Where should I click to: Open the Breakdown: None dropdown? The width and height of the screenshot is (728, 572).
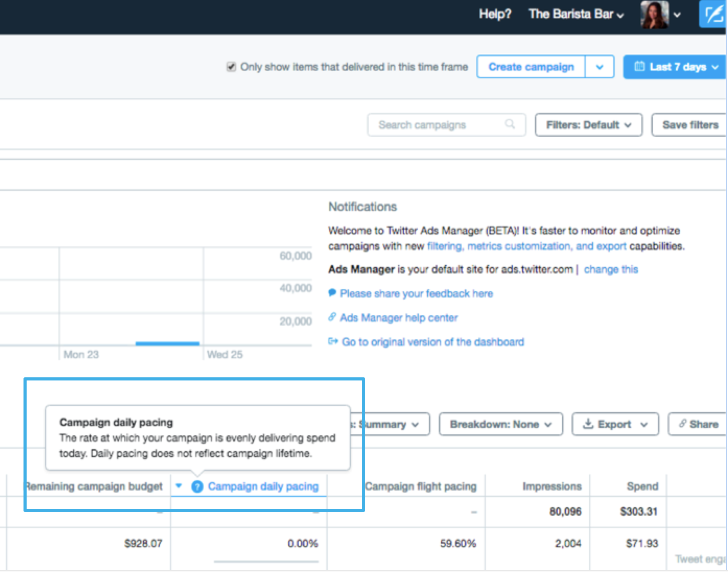click(x=501, y=424)
